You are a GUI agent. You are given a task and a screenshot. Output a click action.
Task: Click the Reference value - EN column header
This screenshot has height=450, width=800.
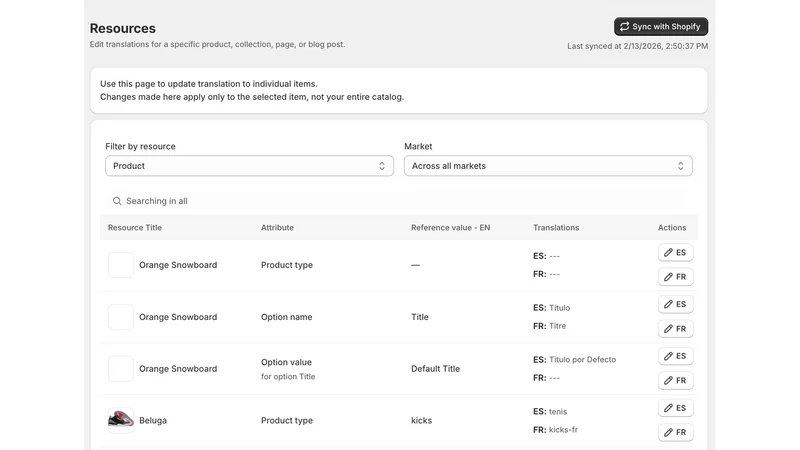(451, 228)
